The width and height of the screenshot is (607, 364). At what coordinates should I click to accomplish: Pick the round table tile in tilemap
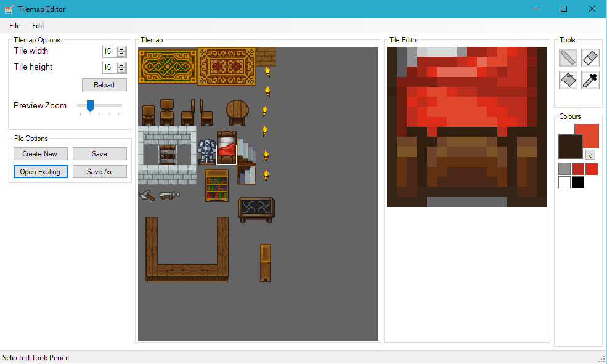click(237, 112)
